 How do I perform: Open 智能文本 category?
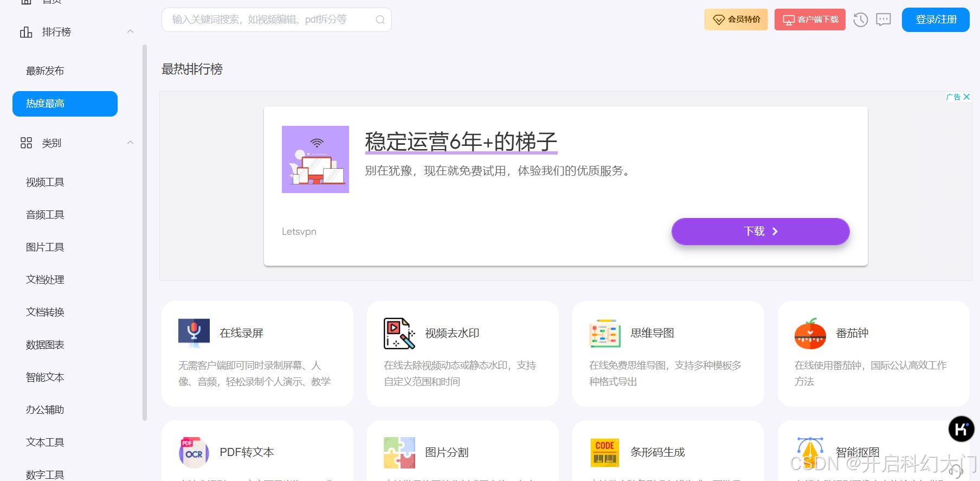(45, 377)
